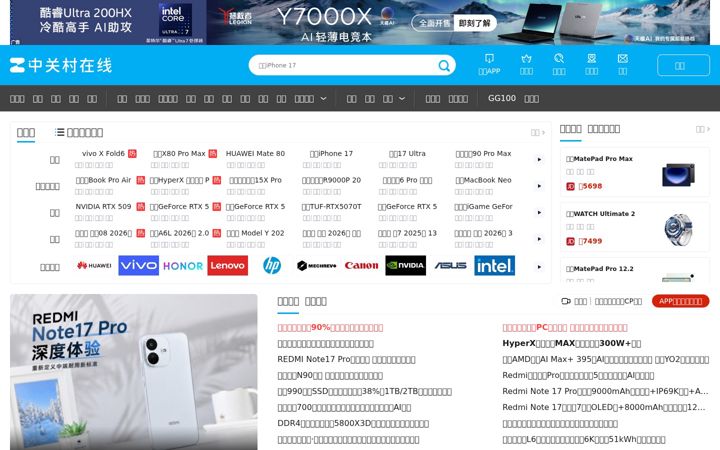This screenshot has width=720, height=450.
Task: Open the news headline mentioning AI Max+ 395
Action: (x=606, y=360)
